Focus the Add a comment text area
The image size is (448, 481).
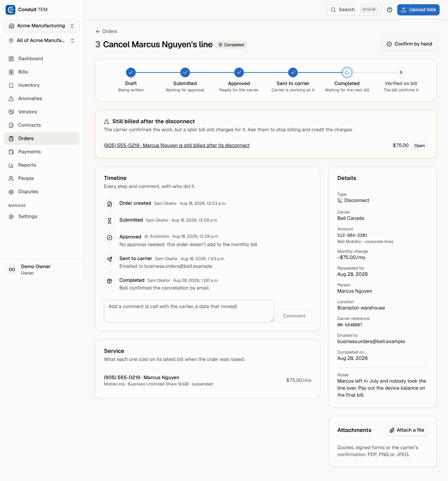pos(189,311)
